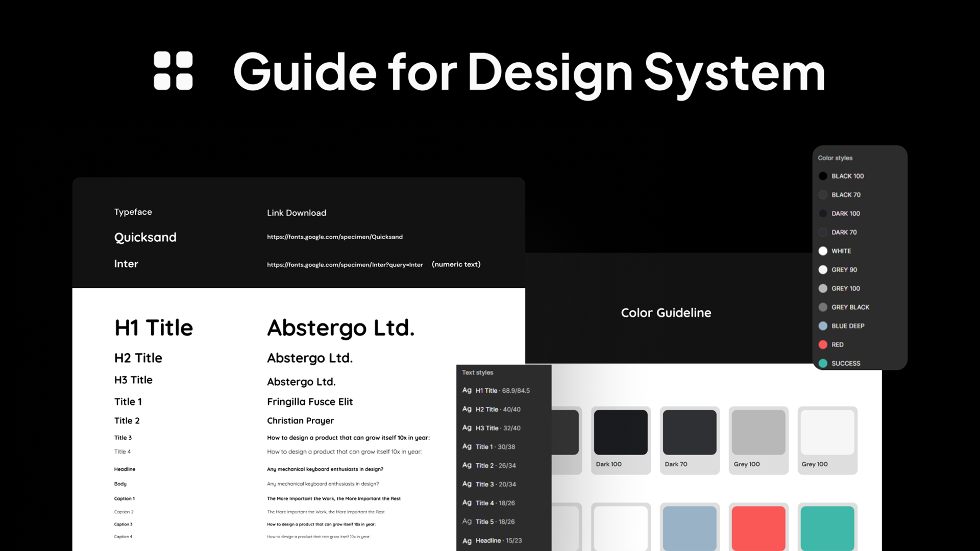Click the Ag icon beside H1 Title
Viewport: 980px width, 551px height.
[467, 390]
